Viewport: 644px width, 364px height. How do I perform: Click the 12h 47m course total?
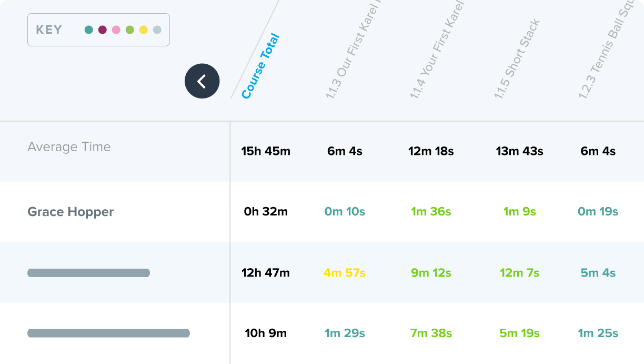click(266, 273)
